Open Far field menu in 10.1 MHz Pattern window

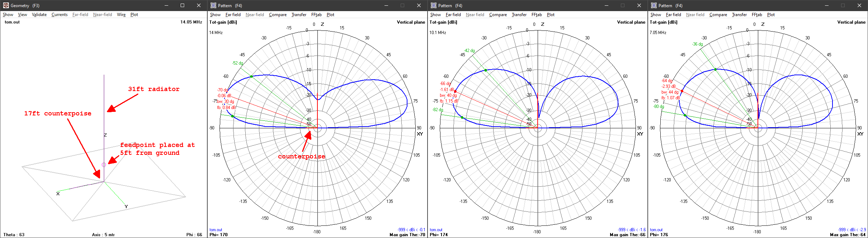point(453,15)
